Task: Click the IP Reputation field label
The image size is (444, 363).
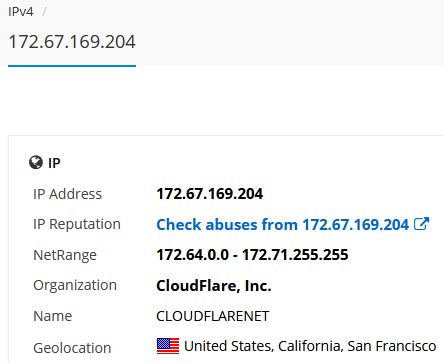Action: [x=77, y=224]
